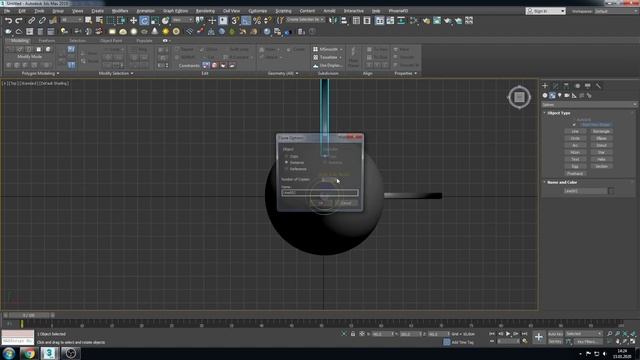Click the Cancel button in Clone Options

coord(346,203)
